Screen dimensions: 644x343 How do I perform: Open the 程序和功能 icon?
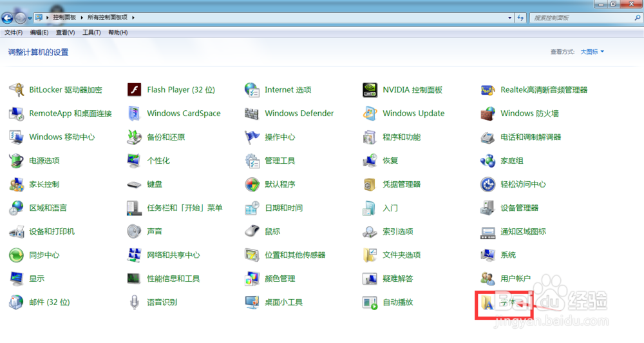coord(370,137)
